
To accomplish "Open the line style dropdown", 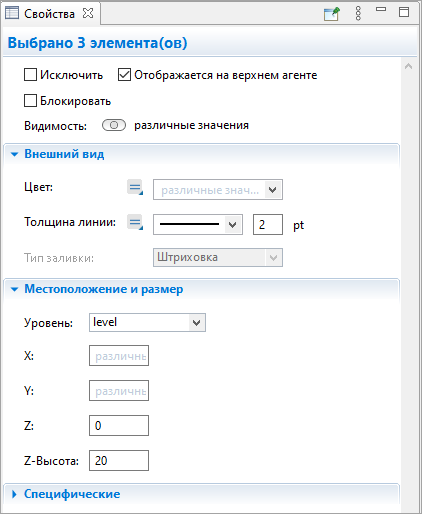I will coord(198,224).
